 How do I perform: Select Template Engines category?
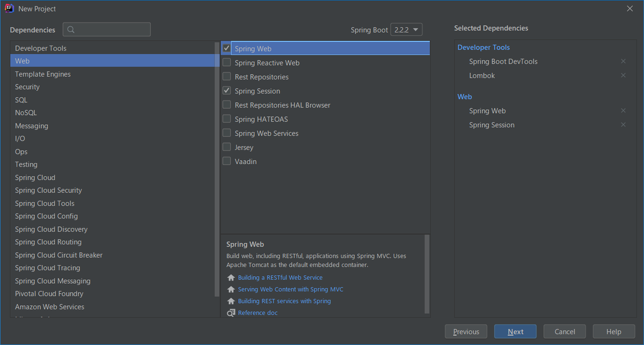112,74
